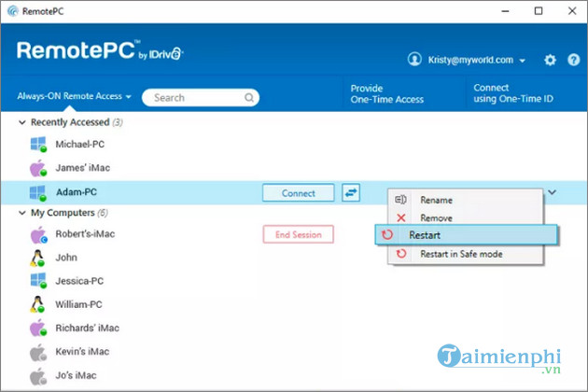Click the red Restart arrow icon
Image resolution: width=588 pixels, height=392 pixels.
pos(387,235)
